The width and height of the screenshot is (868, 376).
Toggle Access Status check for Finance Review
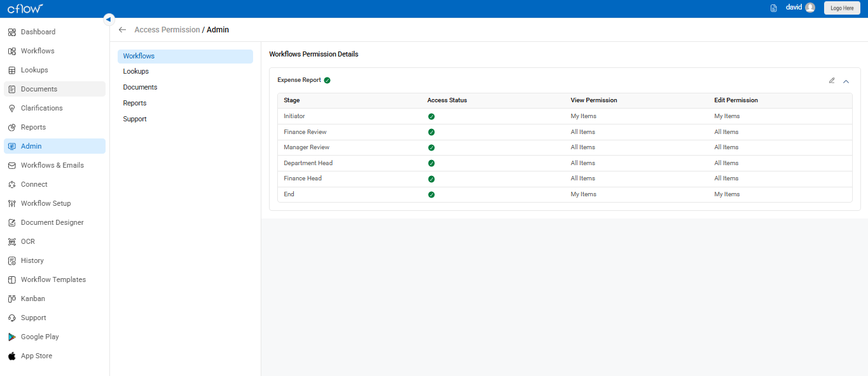coord(431,132)
